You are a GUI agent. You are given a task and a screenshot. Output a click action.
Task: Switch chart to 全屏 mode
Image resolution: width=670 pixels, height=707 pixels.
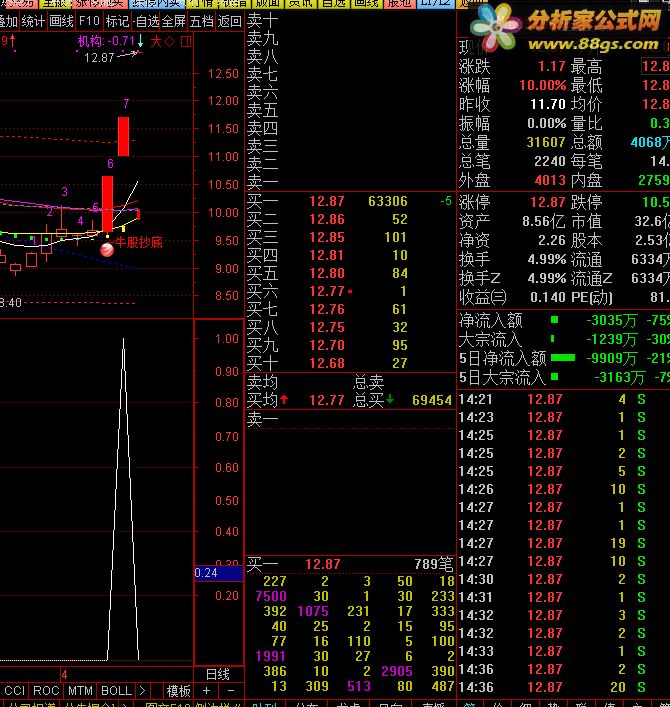174,21
